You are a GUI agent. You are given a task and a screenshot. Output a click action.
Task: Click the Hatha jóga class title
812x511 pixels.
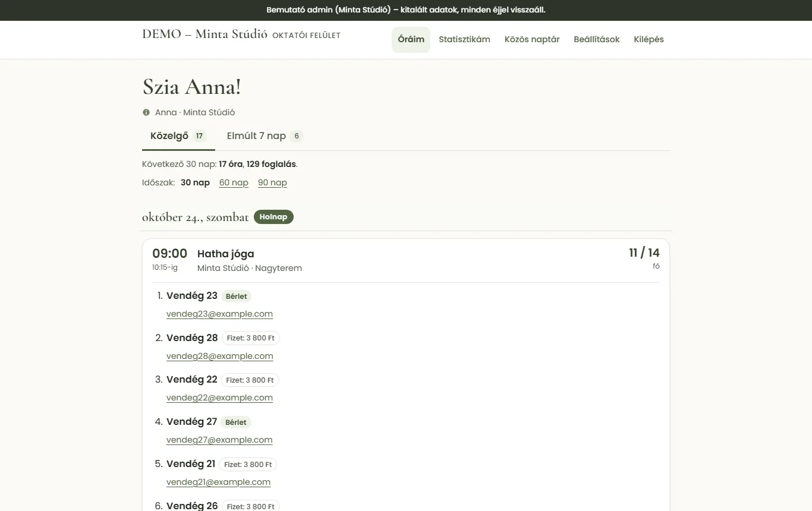[226, 254]
